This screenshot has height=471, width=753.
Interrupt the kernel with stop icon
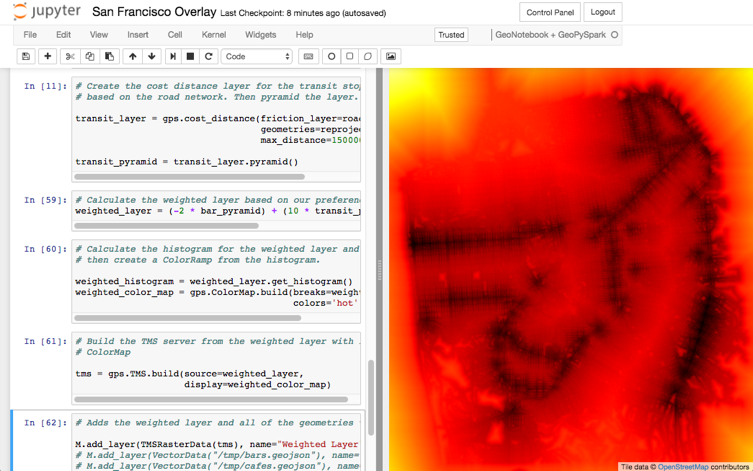click(190, 57)
